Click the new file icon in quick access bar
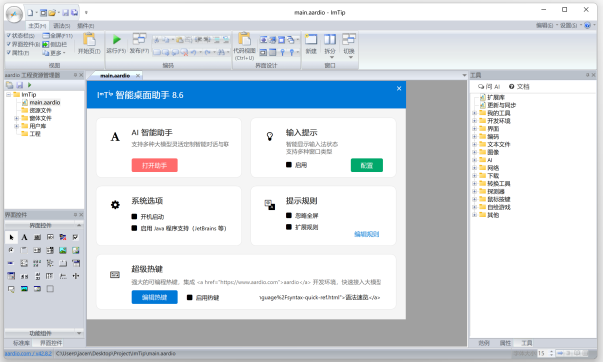 (30, 13)
